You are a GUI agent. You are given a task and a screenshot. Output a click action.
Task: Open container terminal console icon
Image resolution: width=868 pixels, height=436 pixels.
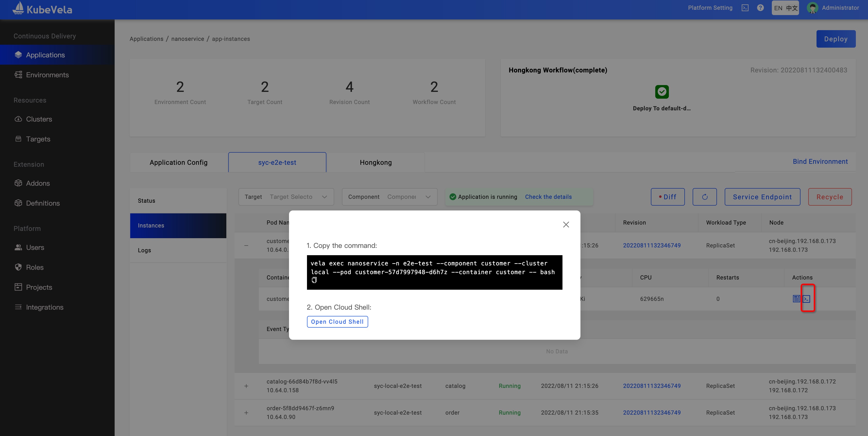click(x=806, y=299)
